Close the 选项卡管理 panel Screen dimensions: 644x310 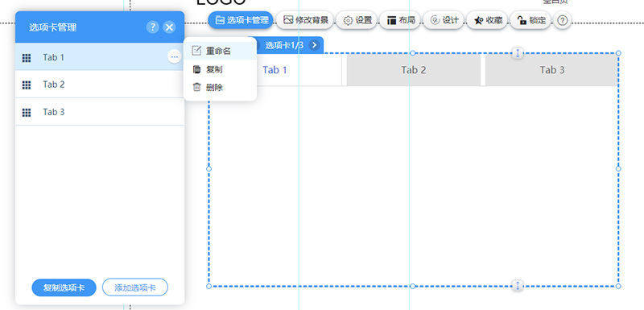[169, 27]
